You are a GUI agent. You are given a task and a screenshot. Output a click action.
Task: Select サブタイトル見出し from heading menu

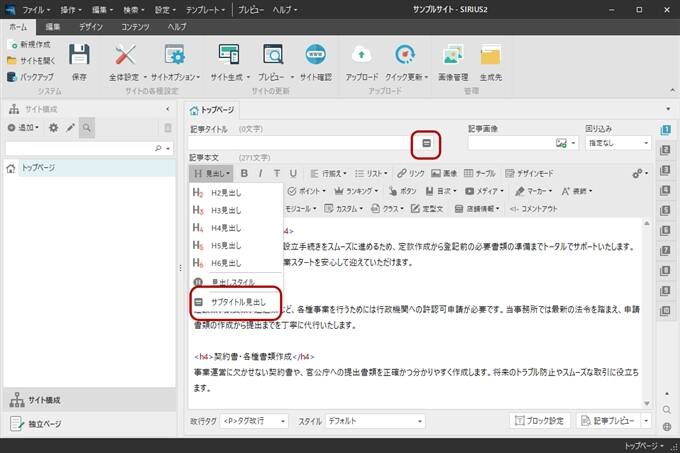pos(239,301)
